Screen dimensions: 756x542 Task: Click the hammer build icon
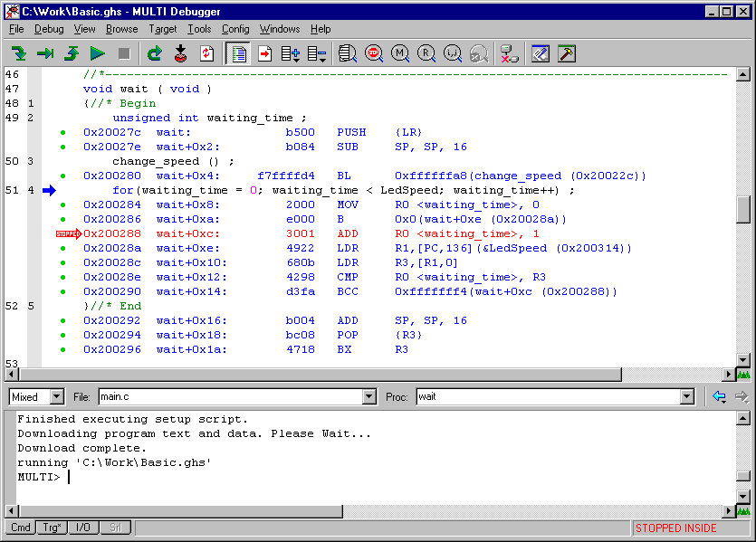pyautogui.click(x=567, y=53)
